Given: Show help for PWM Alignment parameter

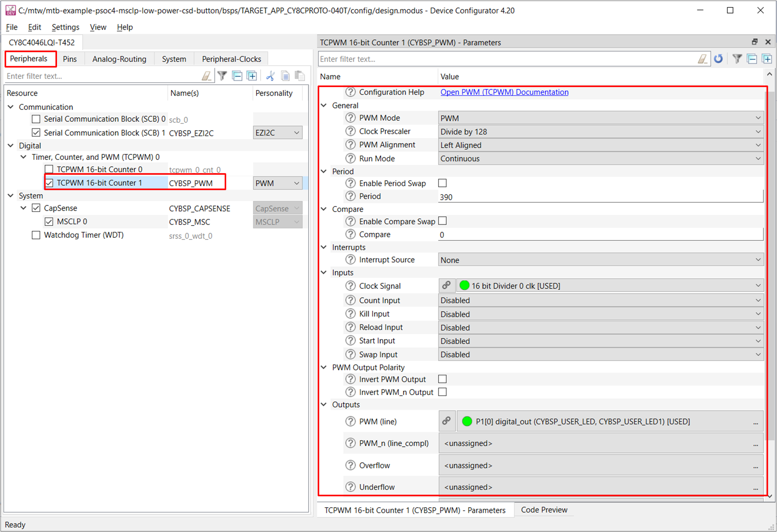Looking at the screenshot, I should [350, 145].
